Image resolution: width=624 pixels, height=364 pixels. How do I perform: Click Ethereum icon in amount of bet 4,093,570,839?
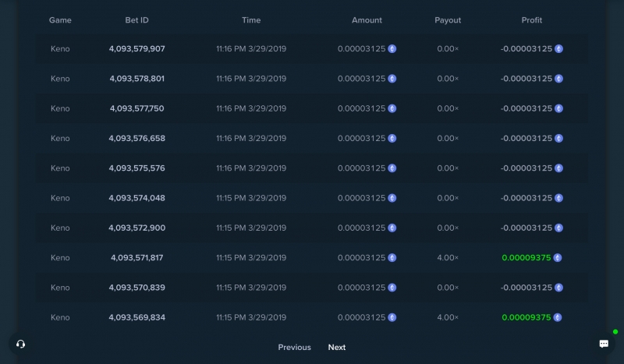[x=392, y=287]
